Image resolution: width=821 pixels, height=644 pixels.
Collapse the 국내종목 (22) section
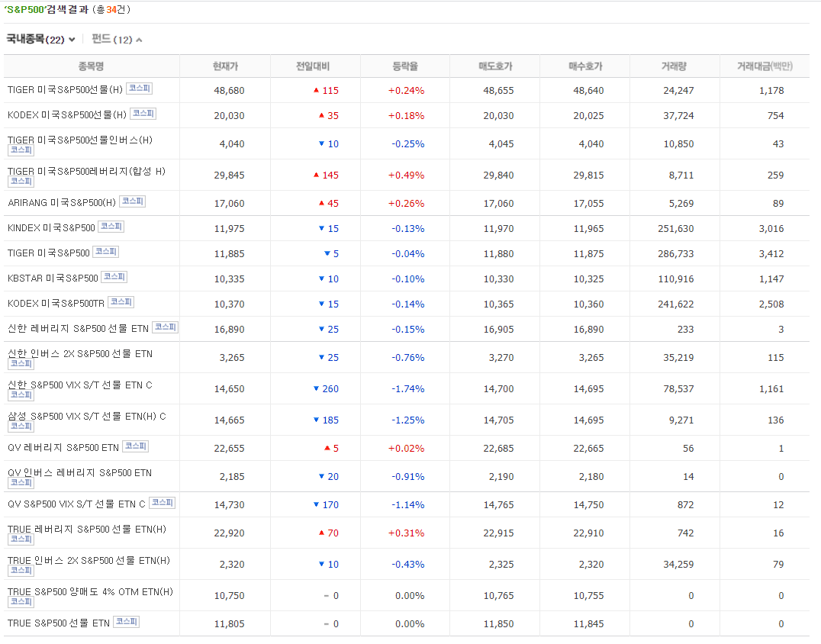pos(40,39)
